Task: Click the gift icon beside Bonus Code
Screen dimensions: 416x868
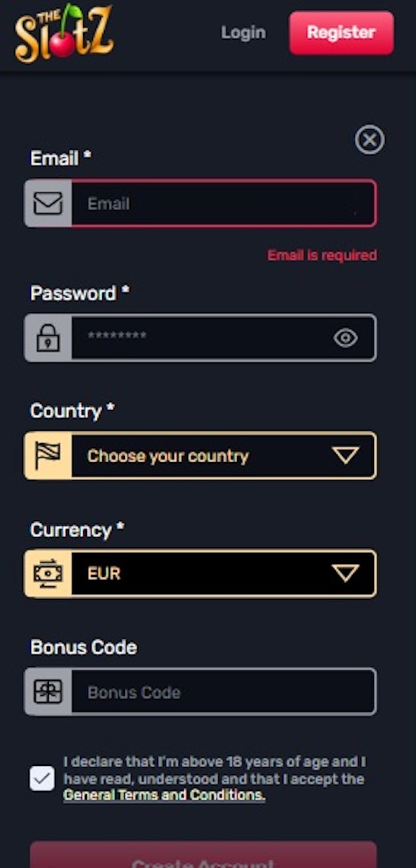Action: (48, 692)
